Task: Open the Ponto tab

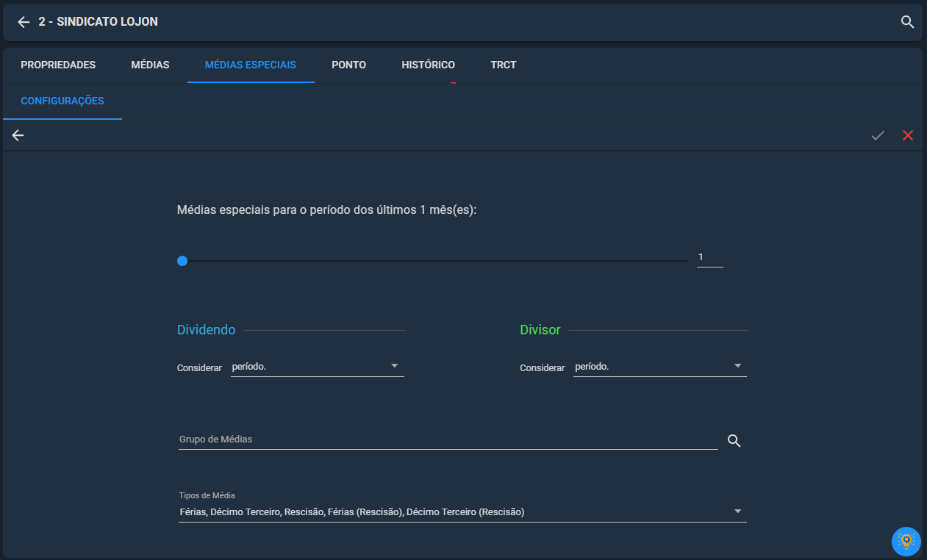Action: click(x=348, y=65)
